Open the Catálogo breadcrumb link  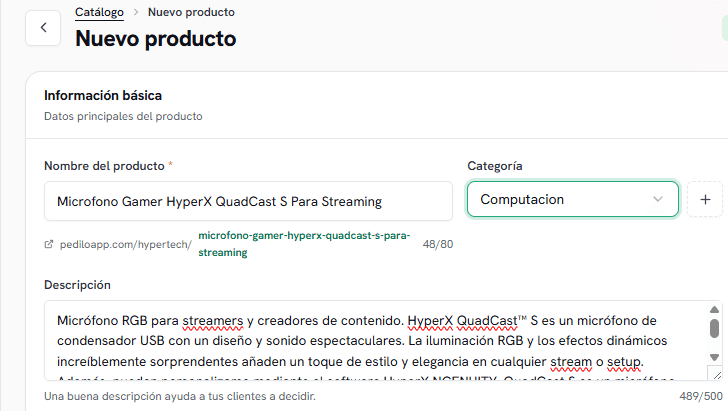(x=99, y=12)
